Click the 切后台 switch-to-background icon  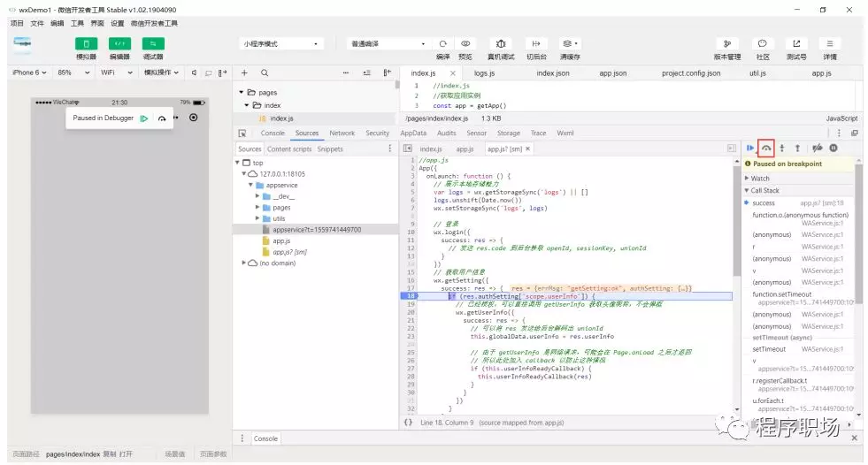pos(536,43)
